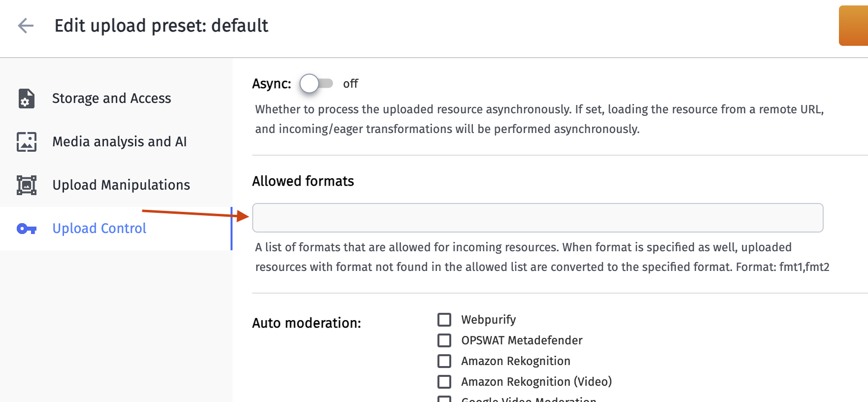Select the key icon beside Upload Control

point(26,229)
